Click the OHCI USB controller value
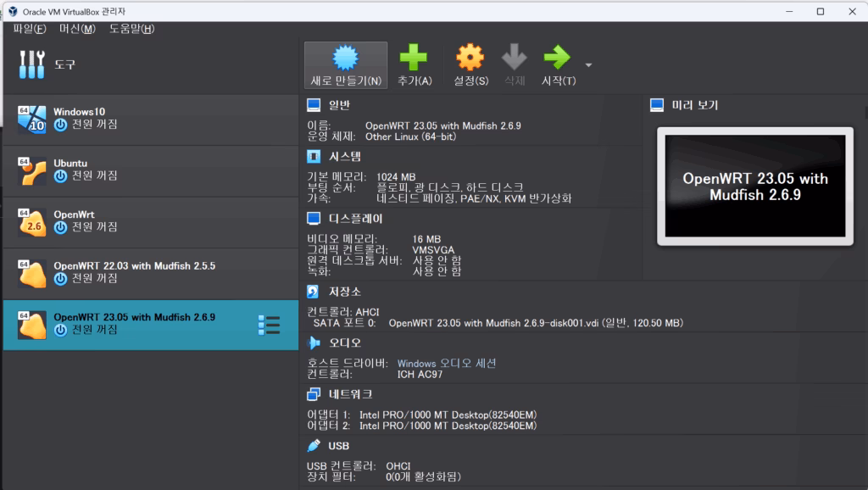Image resolution: width=868 pixels, height=490 pixels. point(398,466)
